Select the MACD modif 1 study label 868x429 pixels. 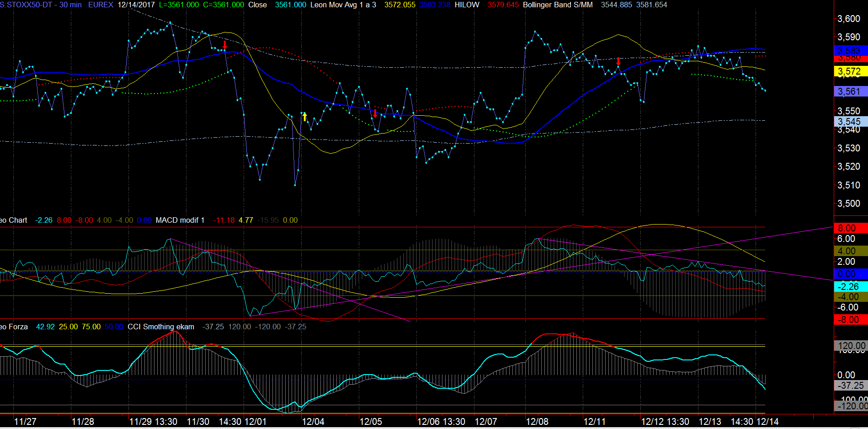coord(180,220)
